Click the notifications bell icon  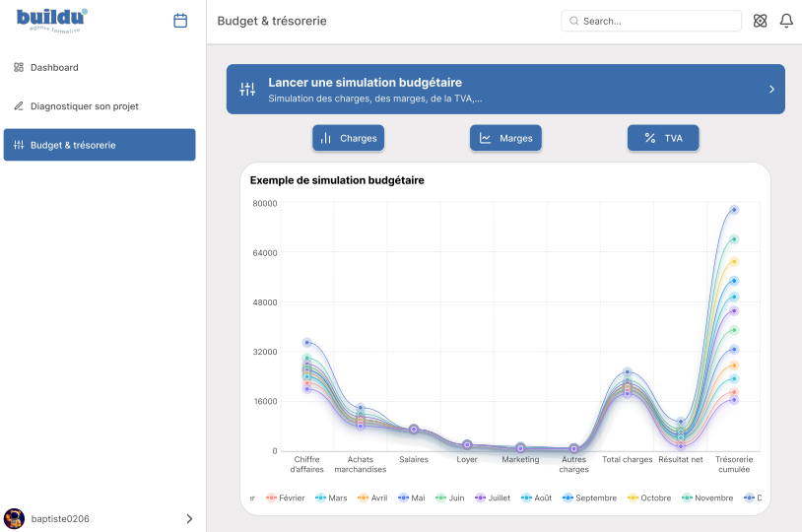click(x=786, y=21)
